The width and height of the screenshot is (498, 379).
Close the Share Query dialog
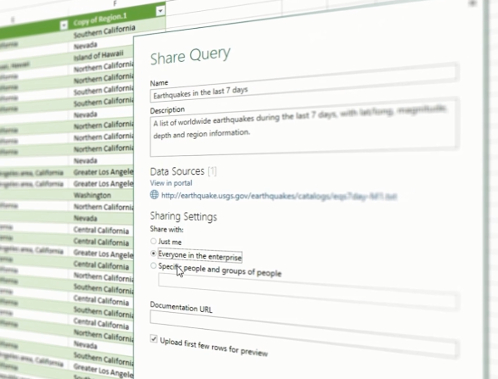coord(472,3)
